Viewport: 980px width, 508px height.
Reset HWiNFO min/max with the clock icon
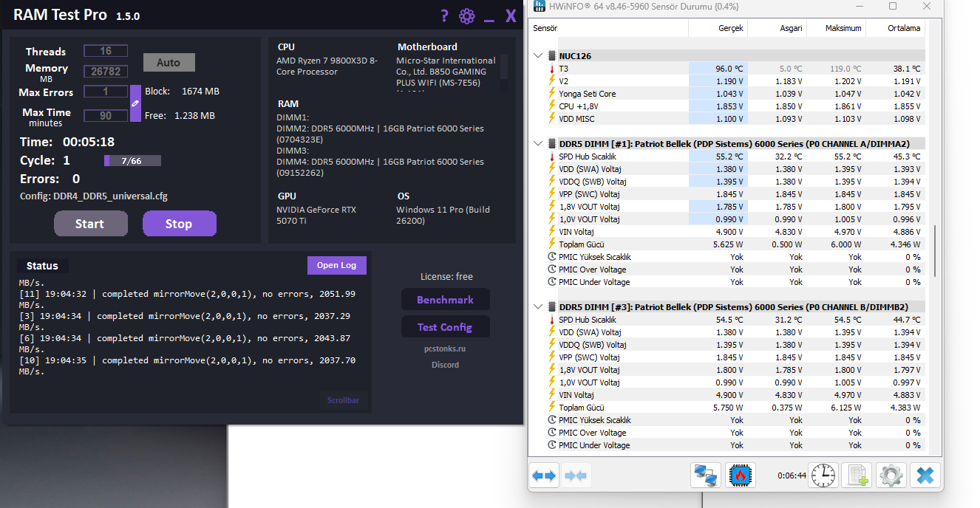(x=823, y=476)
